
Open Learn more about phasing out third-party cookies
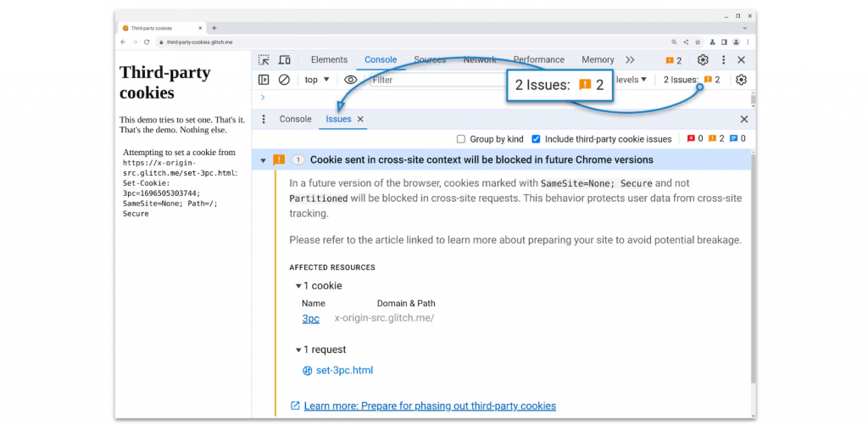click(430, 406)
